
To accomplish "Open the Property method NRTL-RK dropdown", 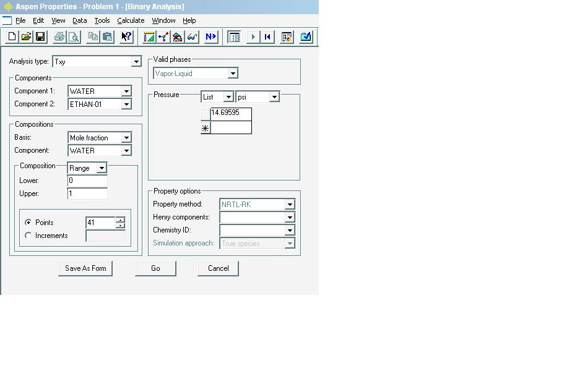I will pos(290,205).
